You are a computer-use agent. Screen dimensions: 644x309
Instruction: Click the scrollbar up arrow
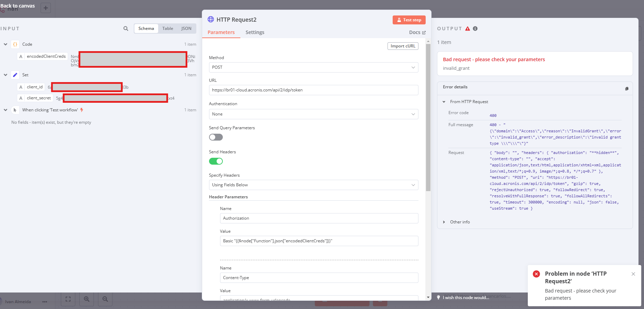pyautogui.click(x=428, y=41)
